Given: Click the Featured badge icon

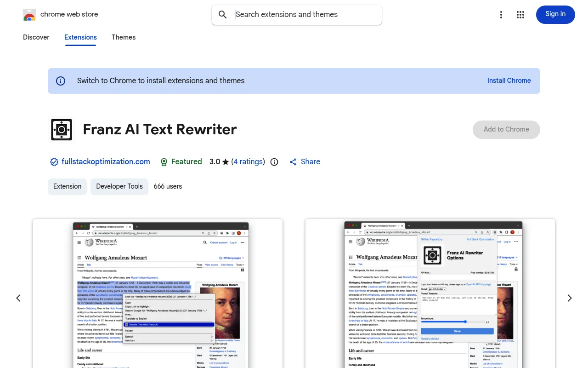Looking at the screenshot, I should (x=164, y=162).
